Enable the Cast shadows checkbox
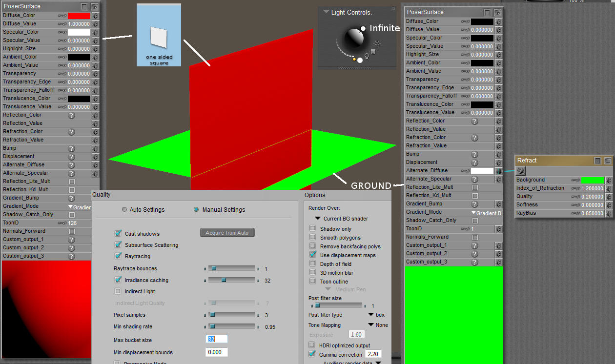 (x=118, y=234)
